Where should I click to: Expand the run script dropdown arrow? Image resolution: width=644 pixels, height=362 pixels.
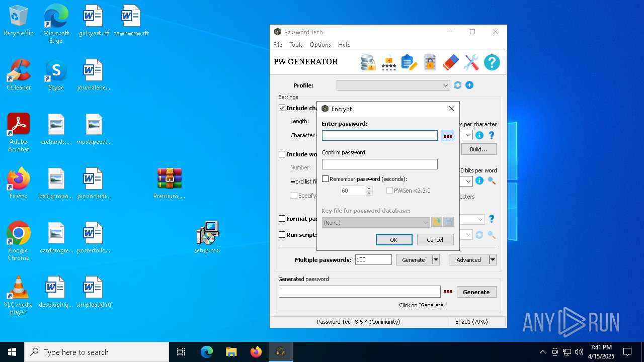click(468, 235)
